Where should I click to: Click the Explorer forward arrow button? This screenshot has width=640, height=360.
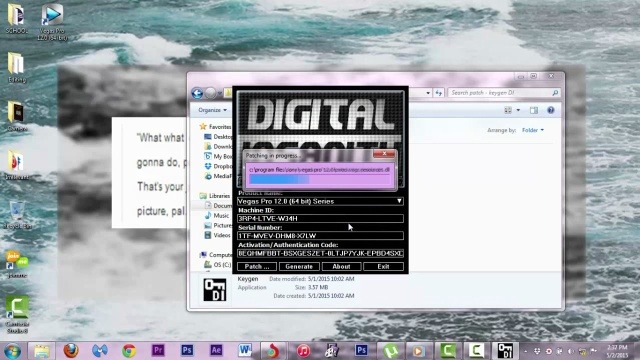[x=210, y=93]
